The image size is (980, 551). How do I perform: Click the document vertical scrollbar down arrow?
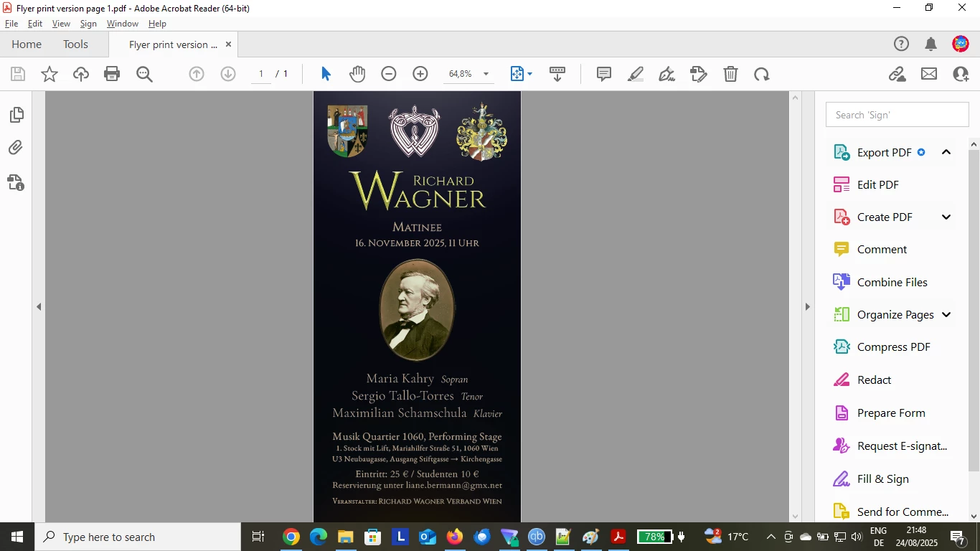click(795, 517)
